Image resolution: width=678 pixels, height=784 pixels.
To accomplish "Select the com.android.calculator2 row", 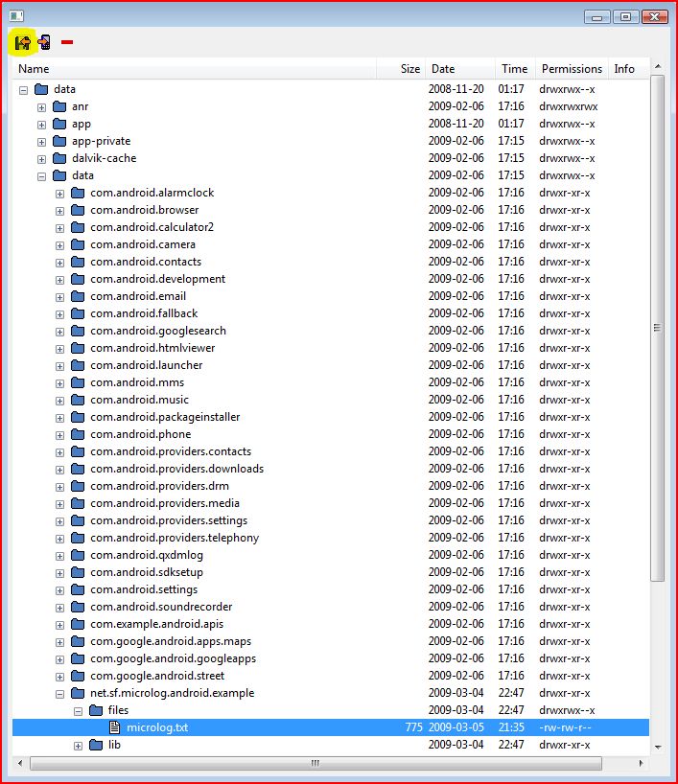I will coord(331,227).
